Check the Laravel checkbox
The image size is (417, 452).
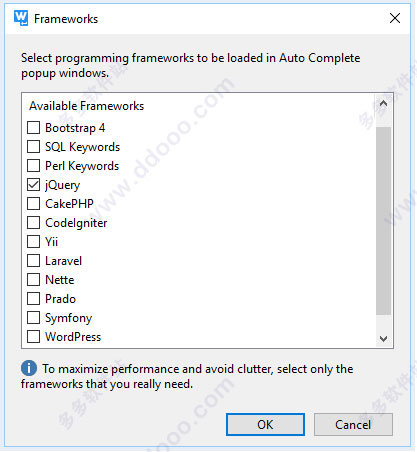pos(33,261)
